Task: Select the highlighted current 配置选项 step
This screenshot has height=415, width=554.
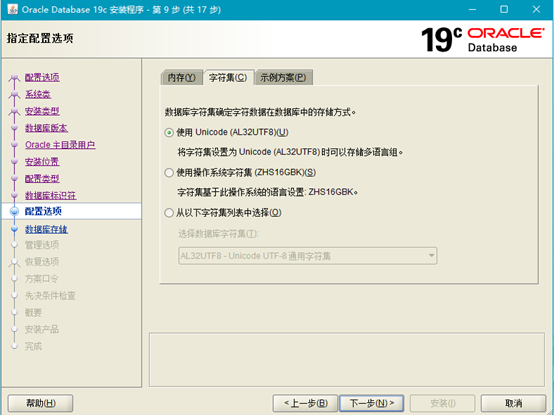Action: pos(43,211)
